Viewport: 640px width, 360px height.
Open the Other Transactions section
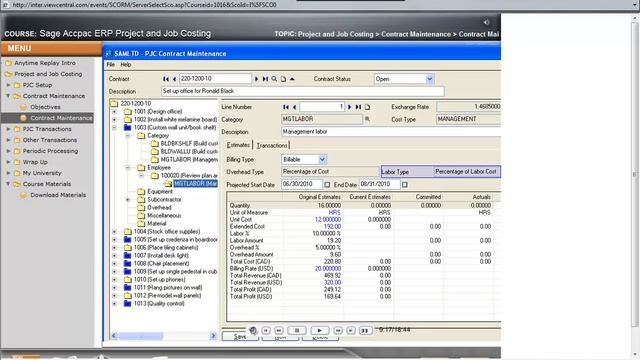click(x=50, y=140)
